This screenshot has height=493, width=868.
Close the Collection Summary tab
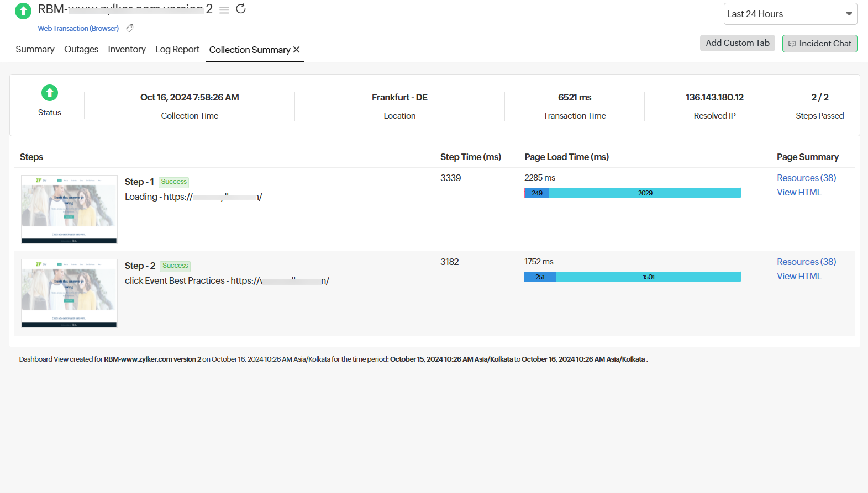click(x=297, y=50)
